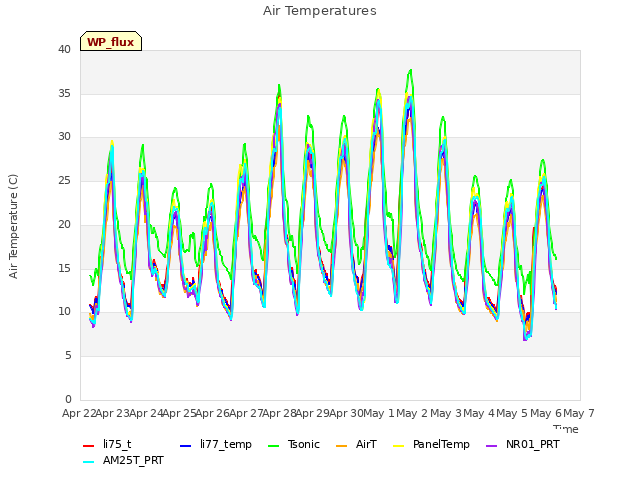This screenshot has width=640, height=480.
Task: Click the 30 y-axis tick label
Action: point(64,137)
